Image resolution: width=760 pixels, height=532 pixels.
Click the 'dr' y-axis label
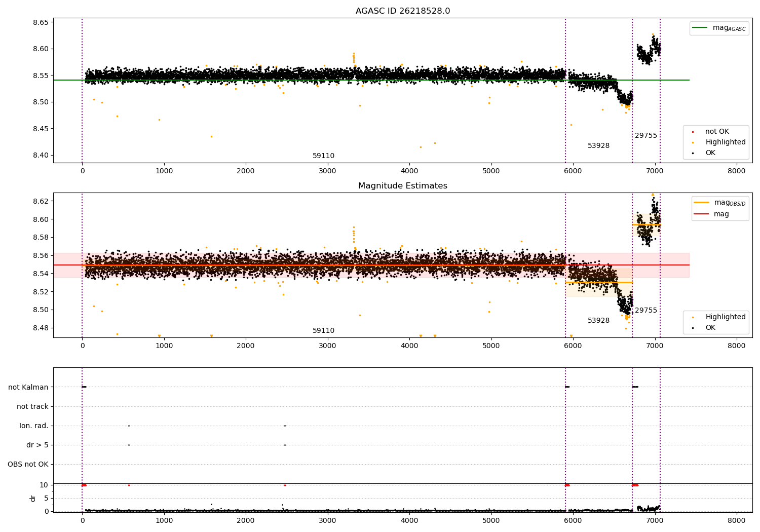pos(33,498)
